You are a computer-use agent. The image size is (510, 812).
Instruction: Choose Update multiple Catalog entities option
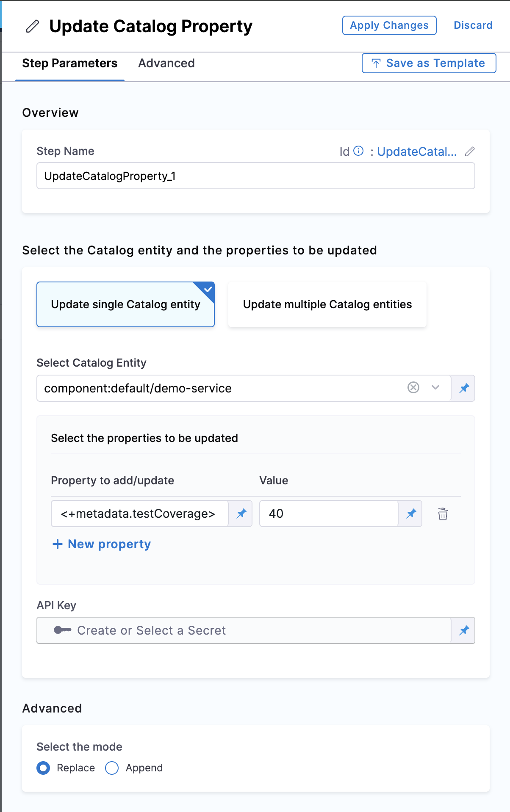coord(327,304)
